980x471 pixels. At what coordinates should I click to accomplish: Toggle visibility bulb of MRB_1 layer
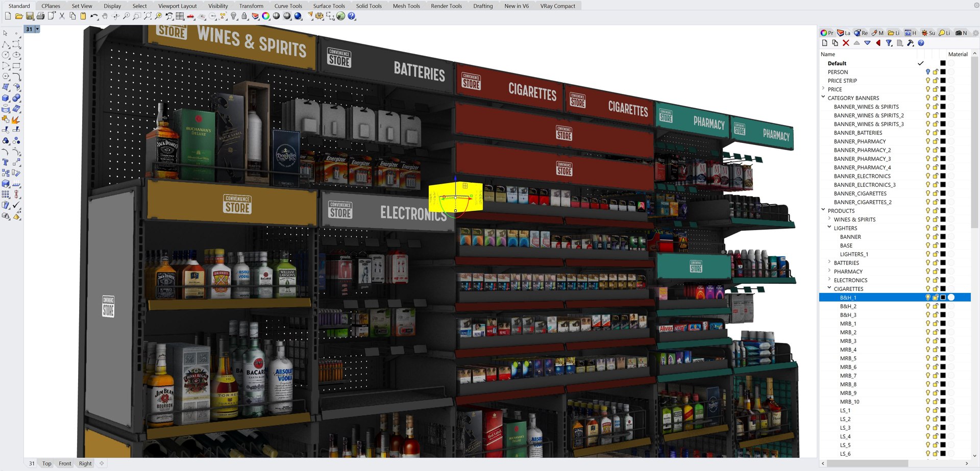(928, 324)
